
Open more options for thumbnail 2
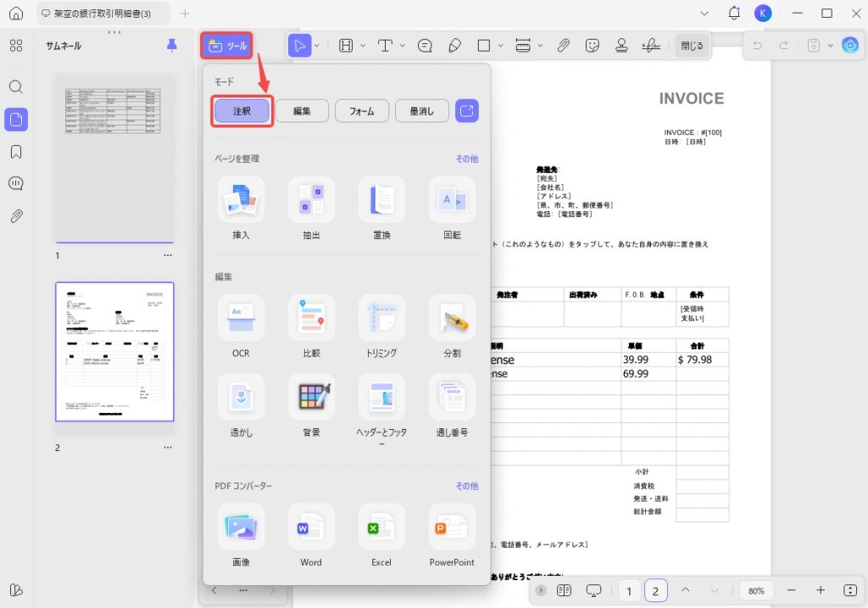point(168,447)
